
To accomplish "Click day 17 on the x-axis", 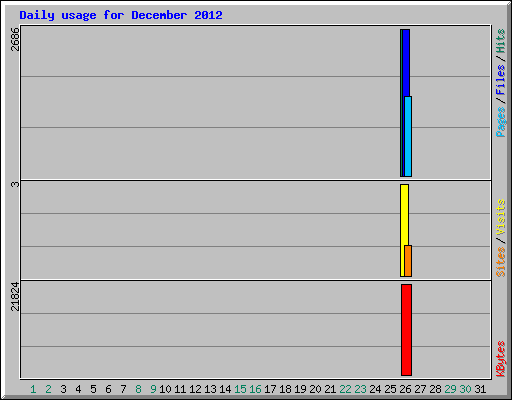I will pyautogui.click(x=270, y=389).
